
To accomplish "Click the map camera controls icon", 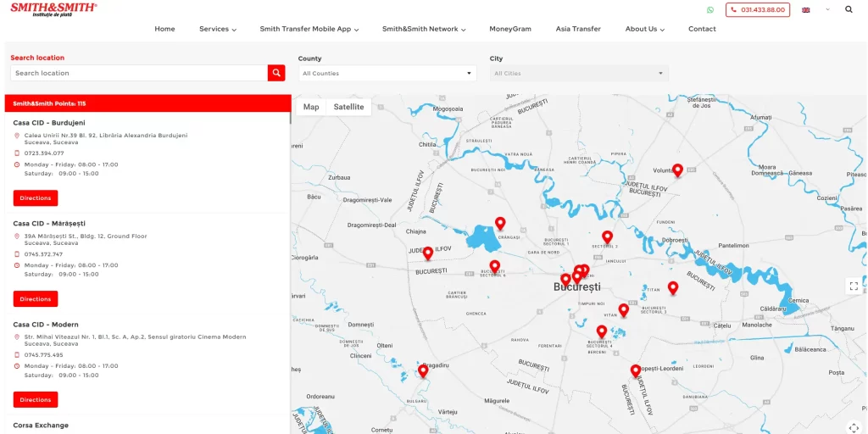I will (854, 427).
